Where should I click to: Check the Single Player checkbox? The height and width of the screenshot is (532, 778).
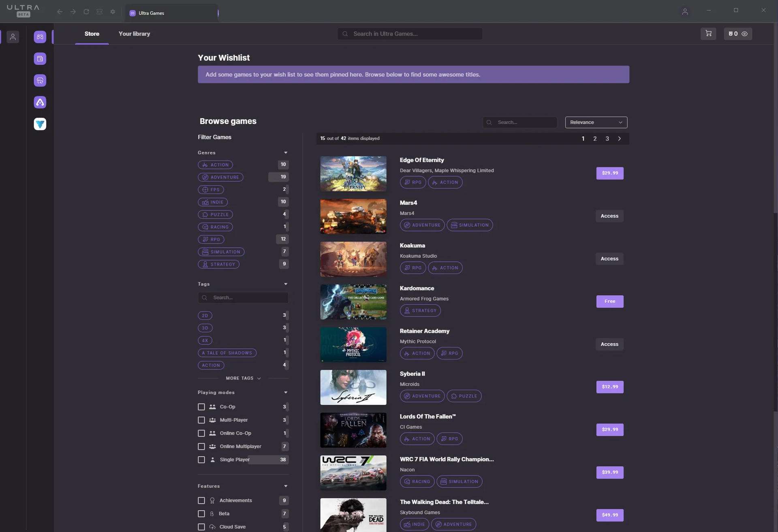(x=201, y=460)
